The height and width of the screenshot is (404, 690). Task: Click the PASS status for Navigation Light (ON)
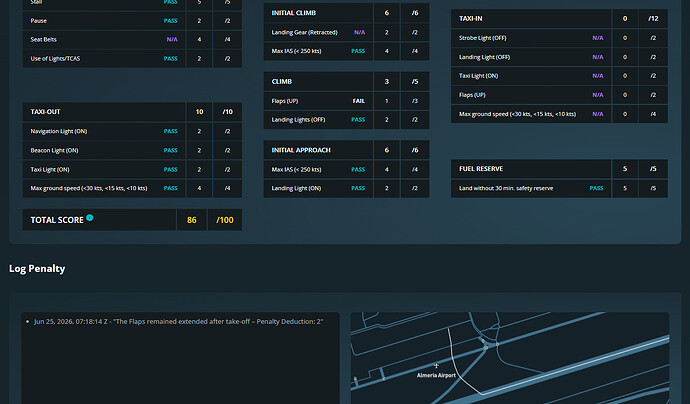coord(171,131)
